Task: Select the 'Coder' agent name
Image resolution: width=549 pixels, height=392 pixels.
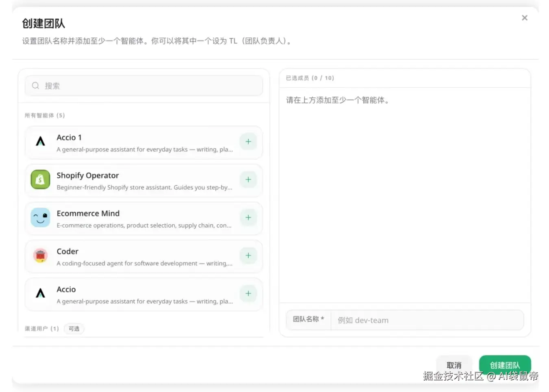Action: [67, 251]
